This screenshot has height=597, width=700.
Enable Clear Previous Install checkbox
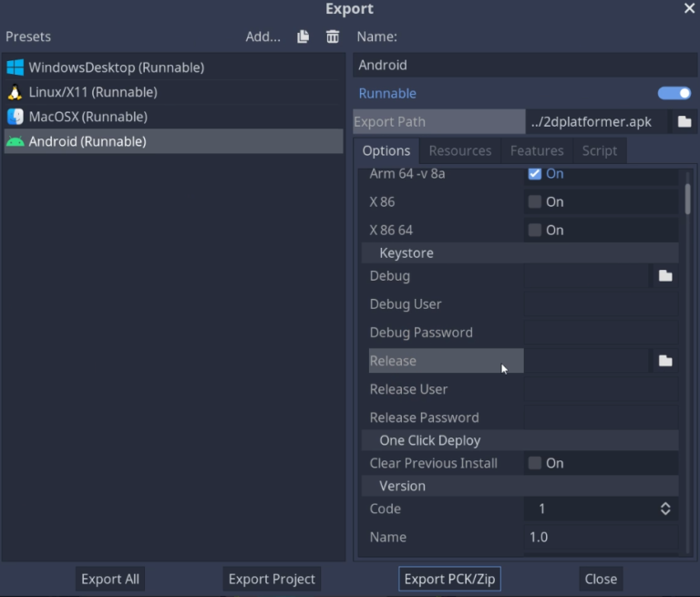534,463
